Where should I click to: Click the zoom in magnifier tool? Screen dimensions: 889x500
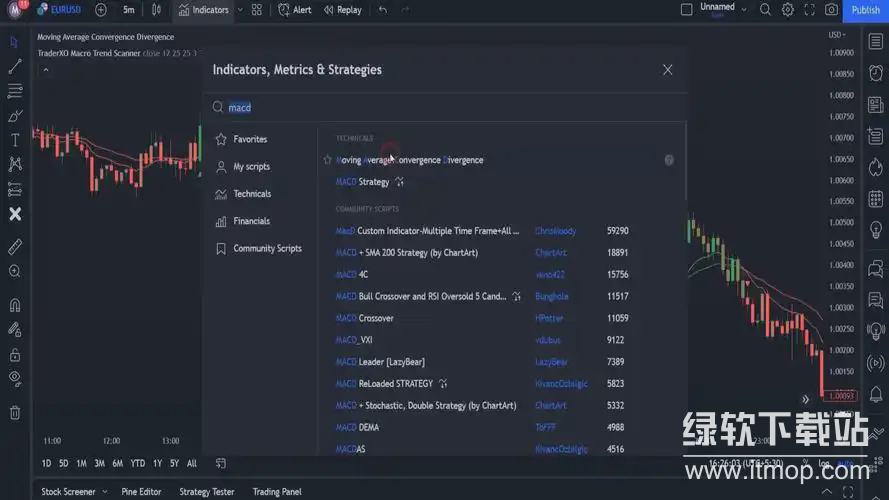coord(15,271)
